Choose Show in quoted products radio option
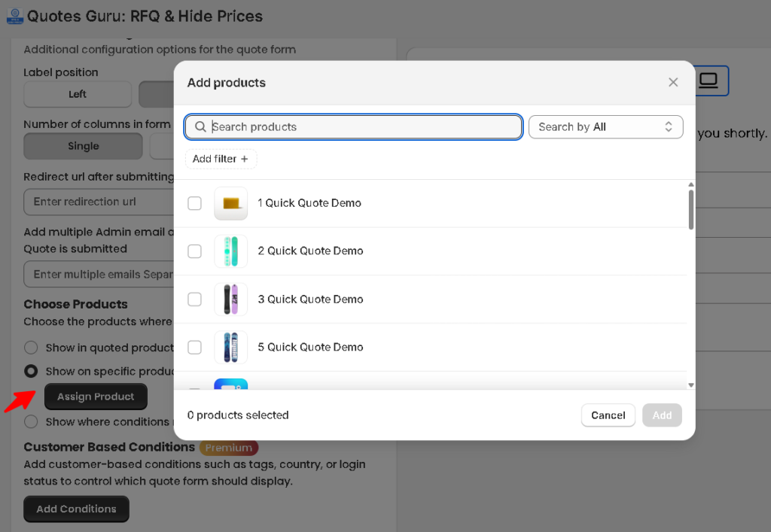This screenshot has height=532, width=771. (31, 348)
